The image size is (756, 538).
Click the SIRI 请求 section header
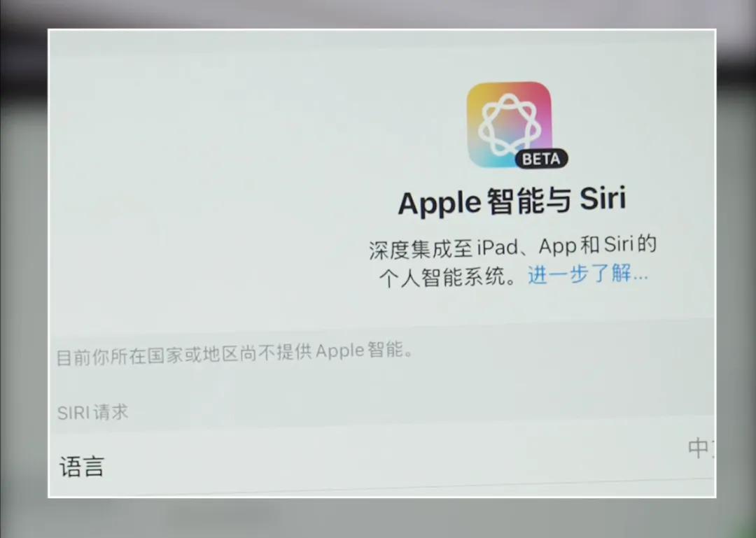(92, 413)
